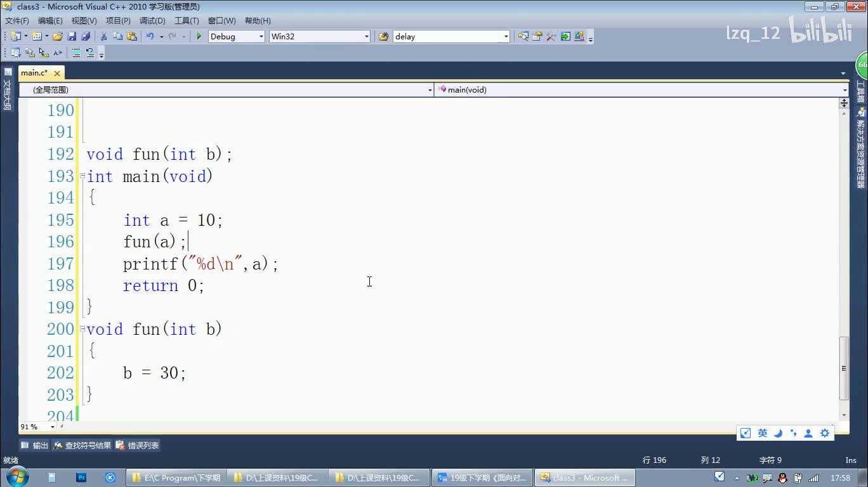This screenshot has height=487, width=868.
Task: Open the 调试(D) menu
Action: click(x=152, y=21)
